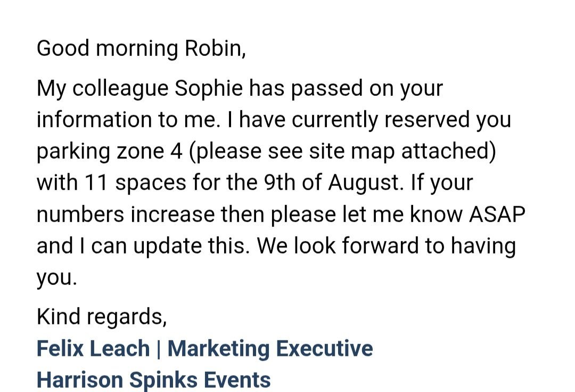Click the word 'colleague' in the first sentence
This screenshot has width=575, height=392.
[120, 89]
